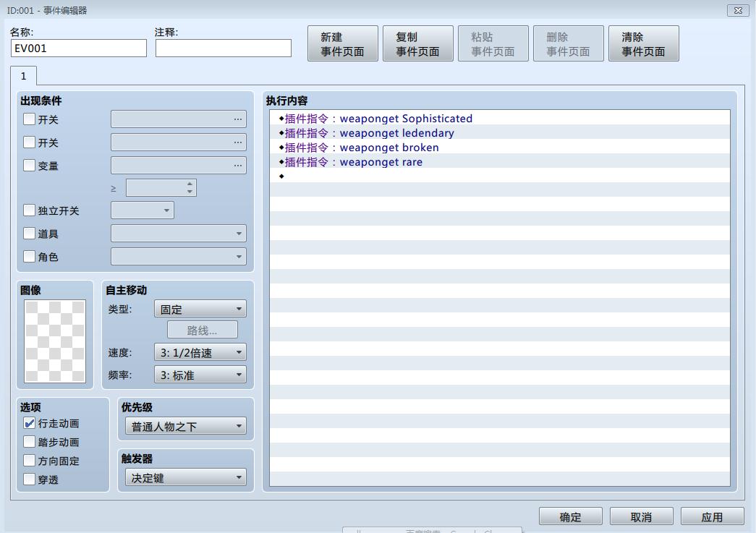Expand the 频率 dropdown showing 标准
The width and height of the screenshot is (756, 533).
(x=200, y=375)
